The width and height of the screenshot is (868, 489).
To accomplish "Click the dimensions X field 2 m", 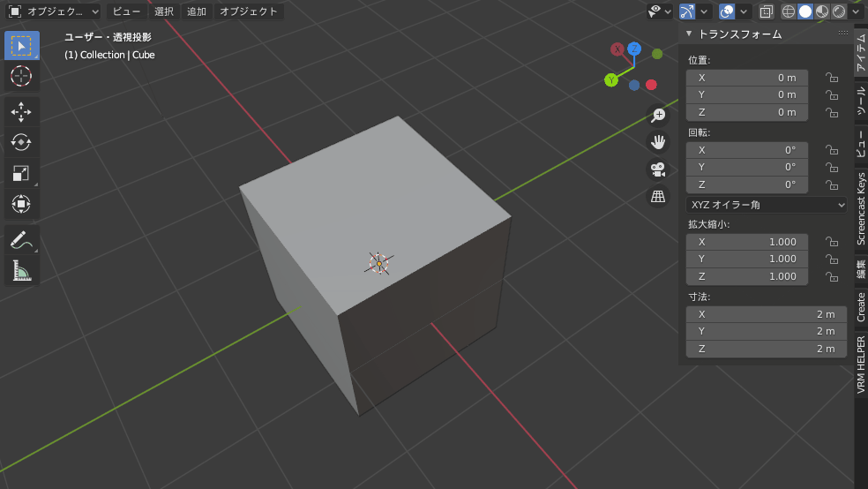I will tap(767, 314).
